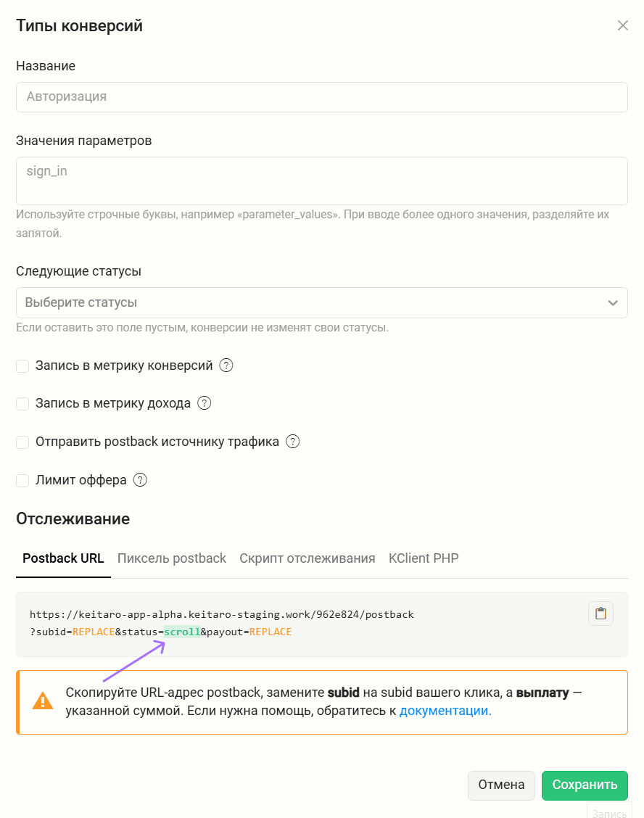The image size is (644, 818).
Task: Select the Postback URL tab
Action: pyautogui.click(x=63, y=558)
